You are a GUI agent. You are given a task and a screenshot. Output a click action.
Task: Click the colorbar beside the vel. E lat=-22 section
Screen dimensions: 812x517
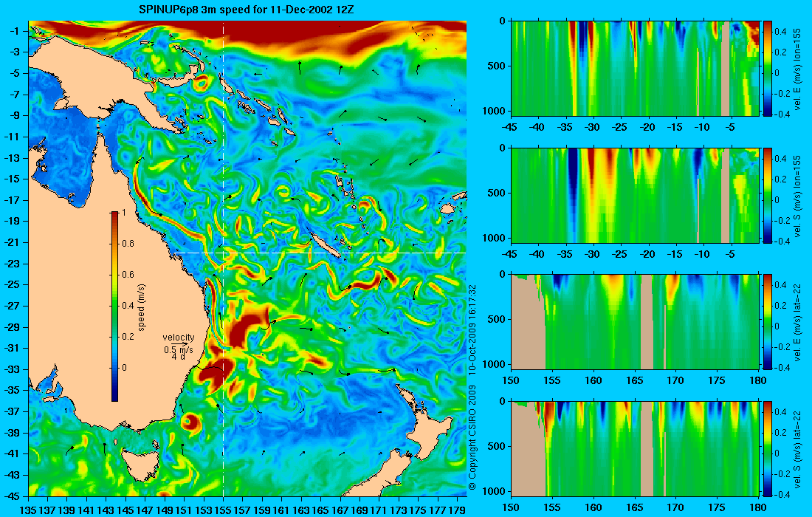point(768,322)
